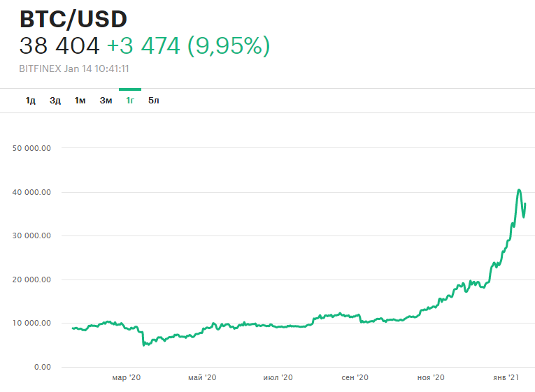Select the июл '20 x-axis label
This screenshot has width=535, height=392.
pyautogui.click(x=278, y=378)
